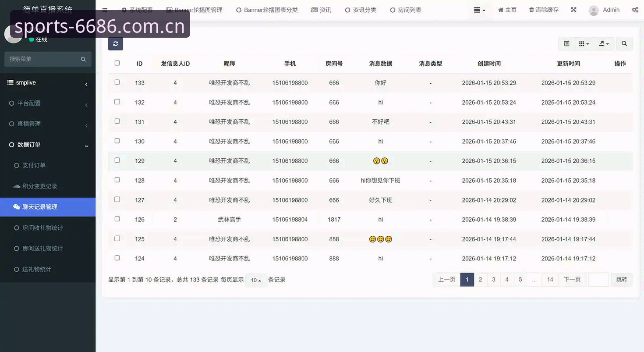The height and width of the screenshot is (352, 644).
Task: Check the row with ID 133
Action: [117, 82]
